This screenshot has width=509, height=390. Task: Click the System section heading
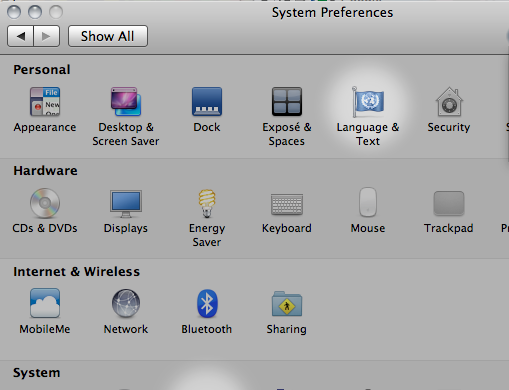(x=37, y=373)
